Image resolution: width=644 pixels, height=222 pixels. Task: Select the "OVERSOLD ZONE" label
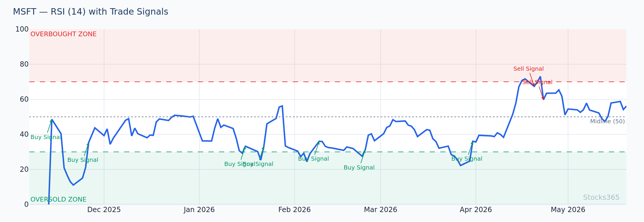point(59,200)
